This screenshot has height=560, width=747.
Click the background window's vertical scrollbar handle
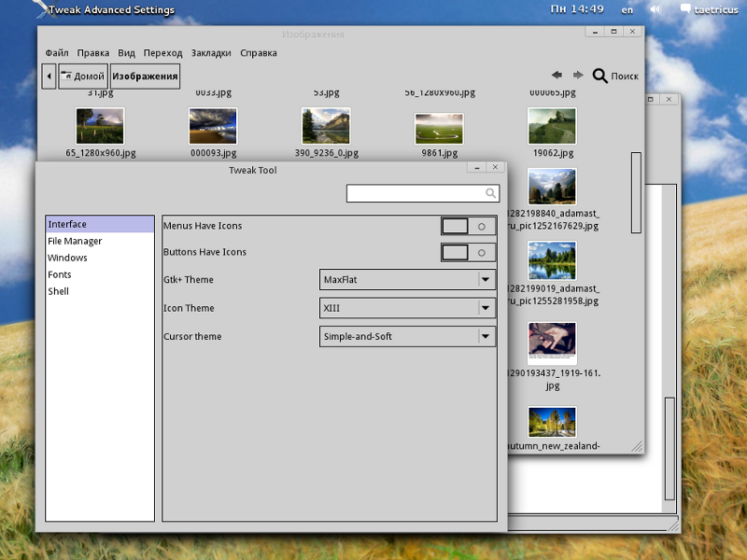(669, 448)
